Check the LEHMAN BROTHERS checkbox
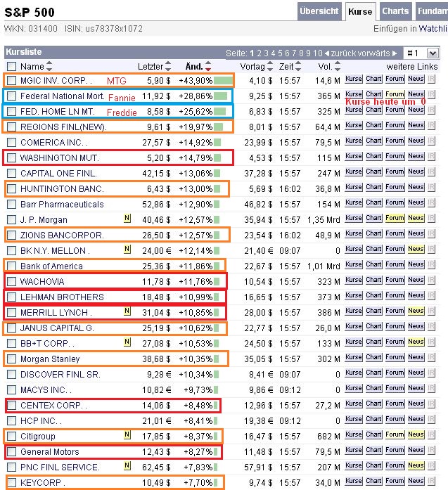The width and height of the screenshot is (448, 490). click(x=11, y=297)
